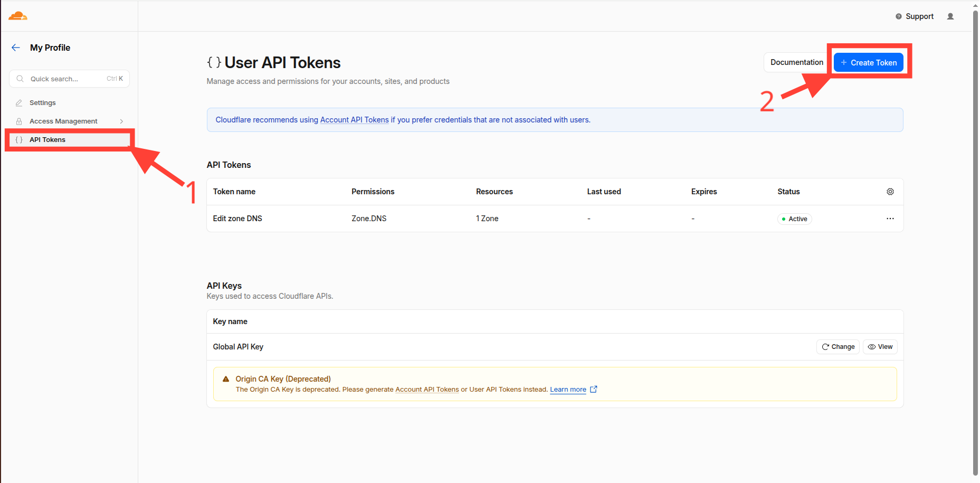Image resolution: width=980 pixels, height=483 pixels.
Task: Click the Cloudflare logo
Action: [x=18, y=16]
